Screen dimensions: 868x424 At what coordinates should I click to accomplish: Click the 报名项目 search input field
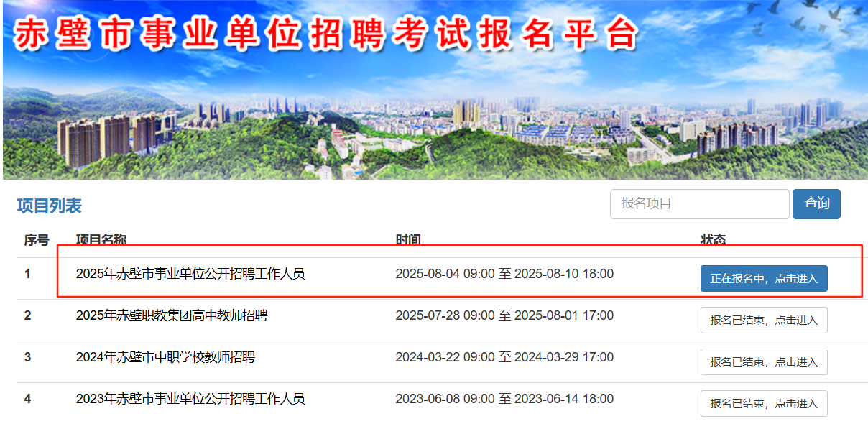click(x=699, y=204)
